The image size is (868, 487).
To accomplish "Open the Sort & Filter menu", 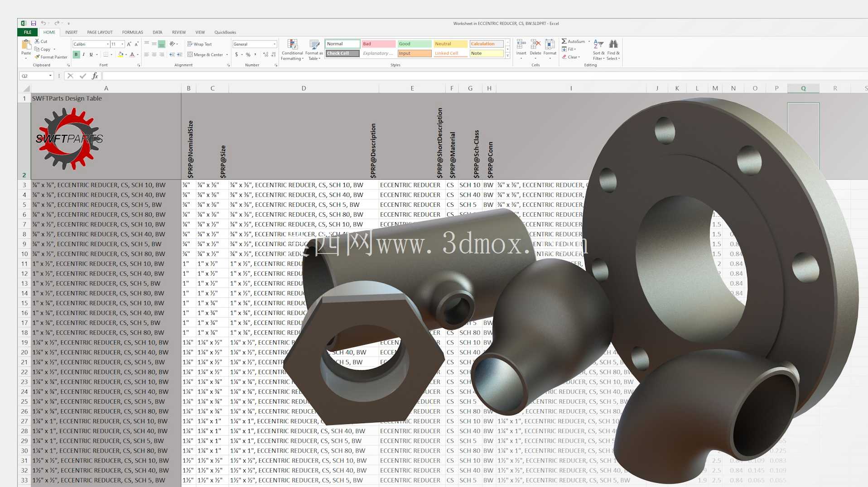I will pos(598,50).
